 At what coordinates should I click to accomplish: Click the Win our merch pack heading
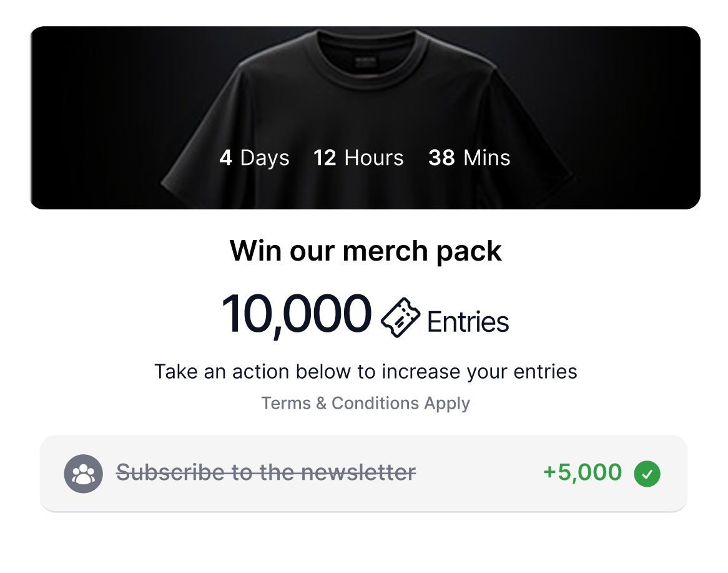365,251
